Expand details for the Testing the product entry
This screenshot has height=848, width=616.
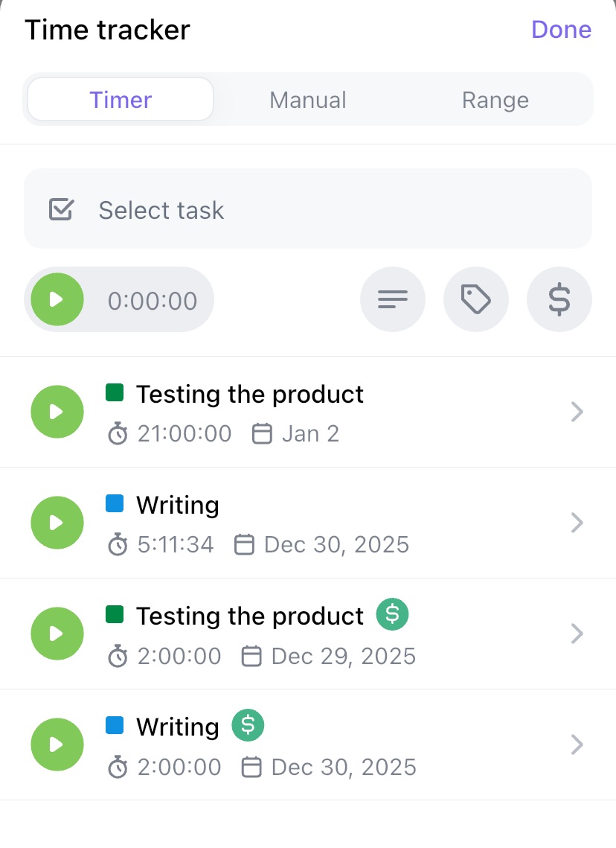577,412
